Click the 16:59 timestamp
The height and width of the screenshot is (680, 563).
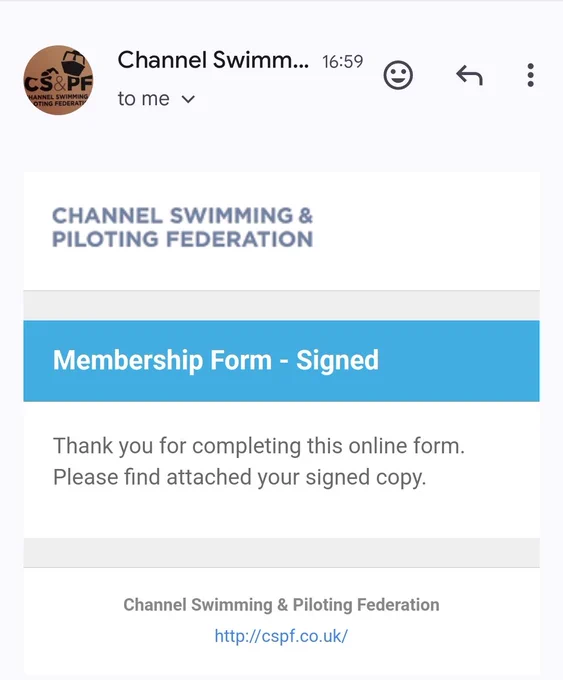[342, 62]
